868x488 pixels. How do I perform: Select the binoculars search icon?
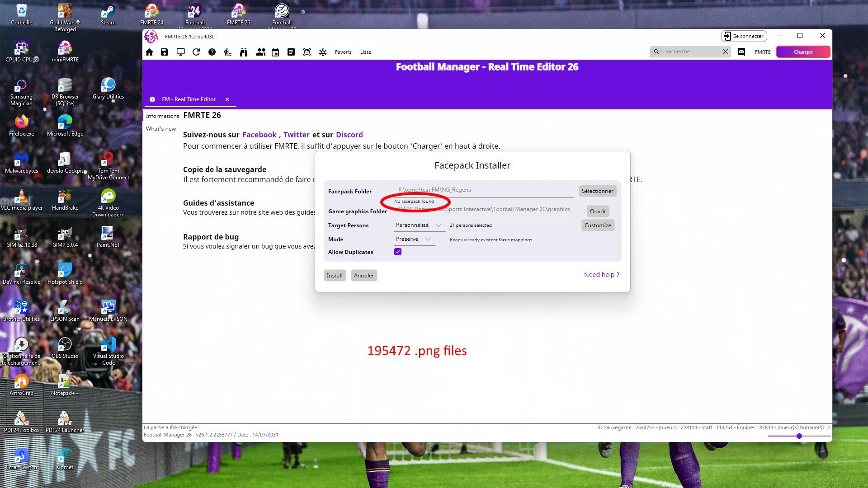(x=243, y=52)
